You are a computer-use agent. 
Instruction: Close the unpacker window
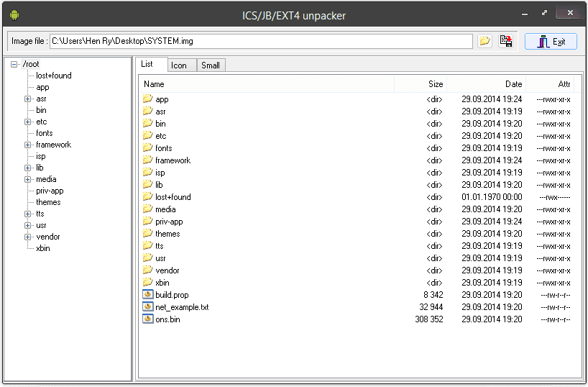(570, 13)
